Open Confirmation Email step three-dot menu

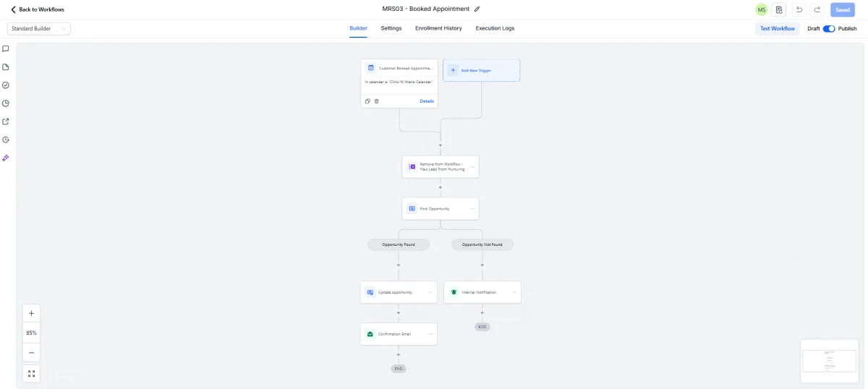[430, 334]
